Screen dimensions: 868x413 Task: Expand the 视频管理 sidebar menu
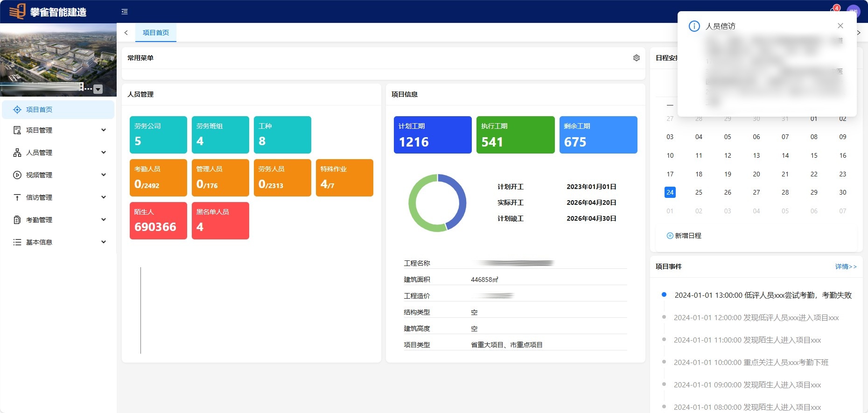tap(58, 175)
